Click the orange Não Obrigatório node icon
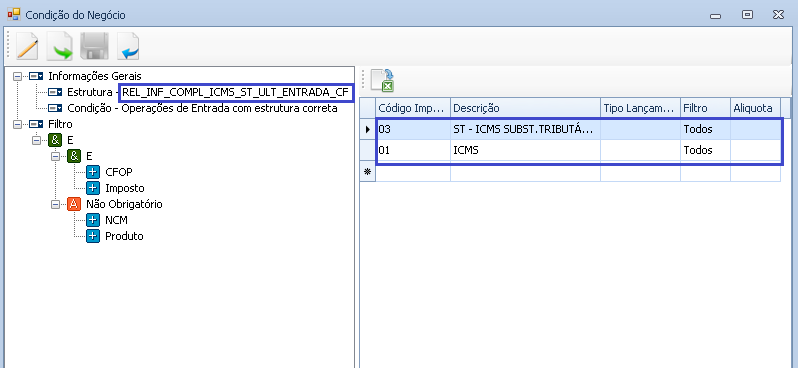 [74, 204]
